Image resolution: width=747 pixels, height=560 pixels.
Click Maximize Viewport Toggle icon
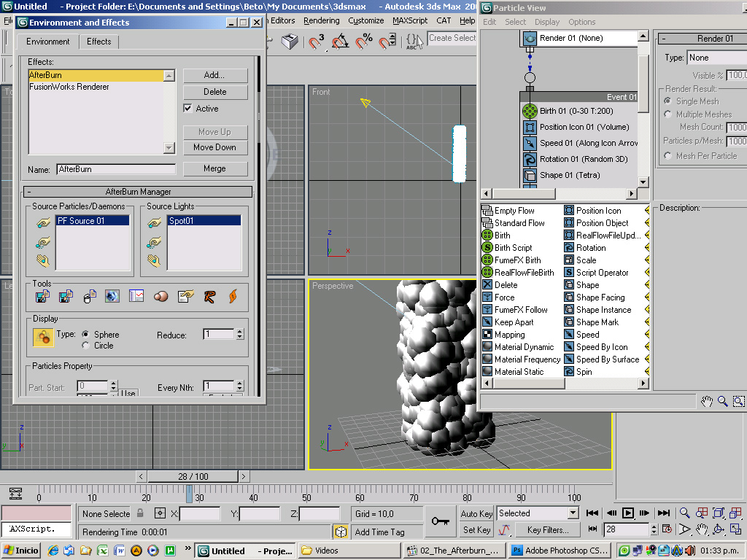pos(735,529)
